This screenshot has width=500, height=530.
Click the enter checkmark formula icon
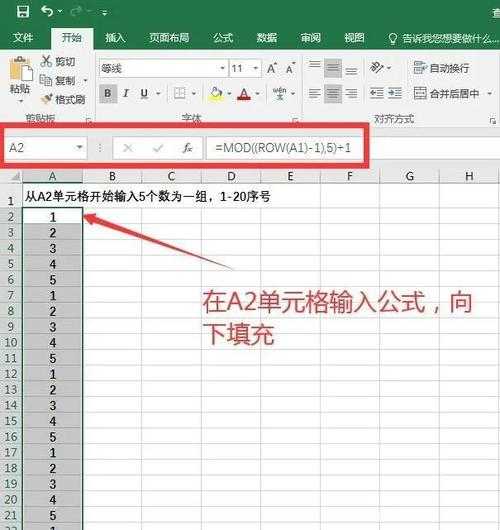(x=158, y=148)
